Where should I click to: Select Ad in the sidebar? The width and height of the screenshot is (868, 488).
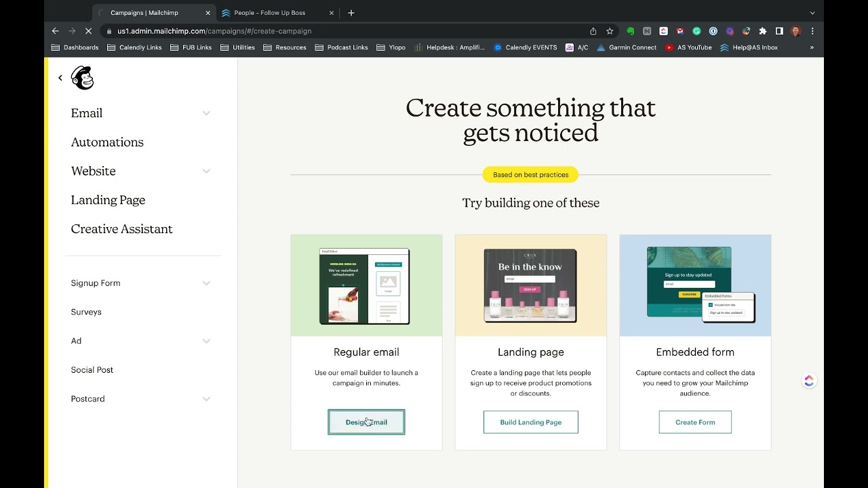point(76,341)
